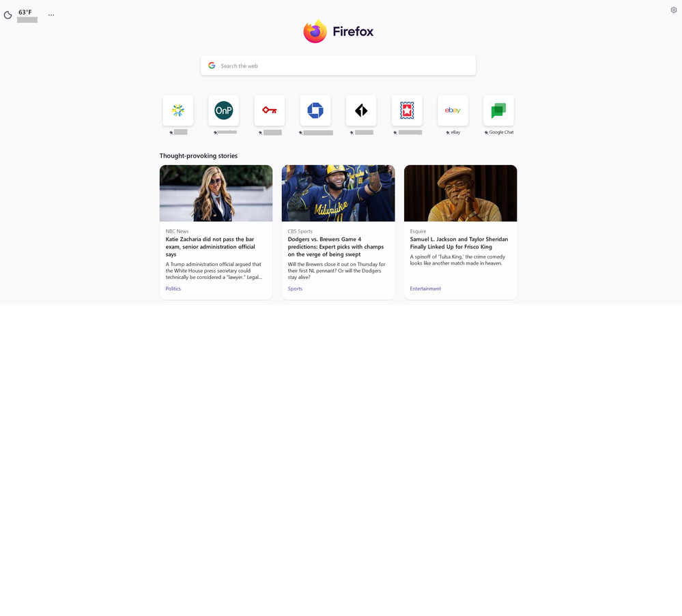Click the Trump administration official summary text
This screenshot has height=616, width=682.
click(214, 271)
